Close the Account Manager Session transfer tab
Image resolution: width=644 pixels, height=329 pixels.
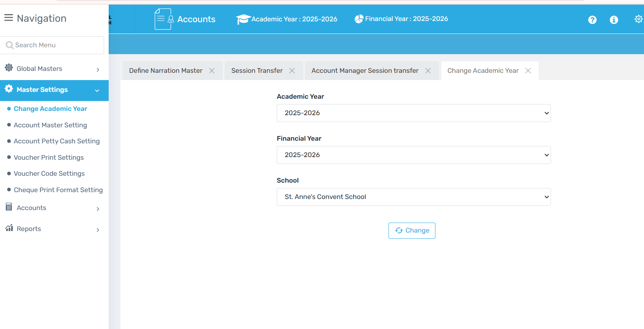[x=428, y=71]
